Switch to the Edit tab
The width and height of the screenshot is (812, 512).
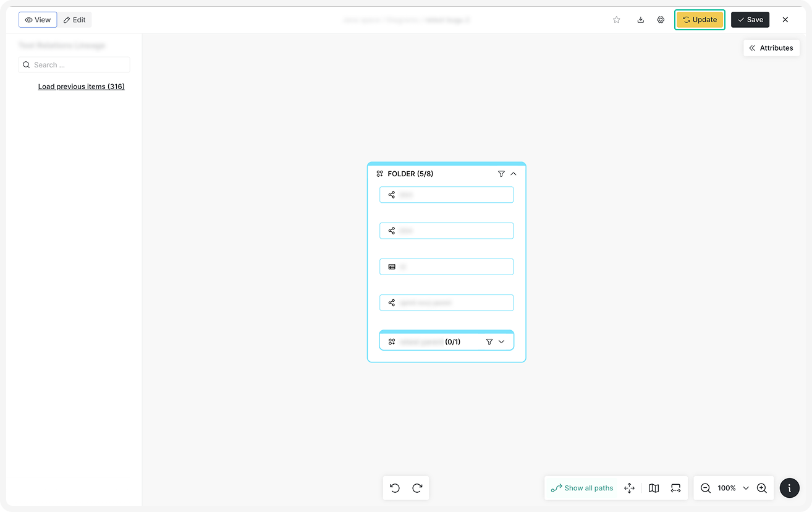click(x=75, y=20)
